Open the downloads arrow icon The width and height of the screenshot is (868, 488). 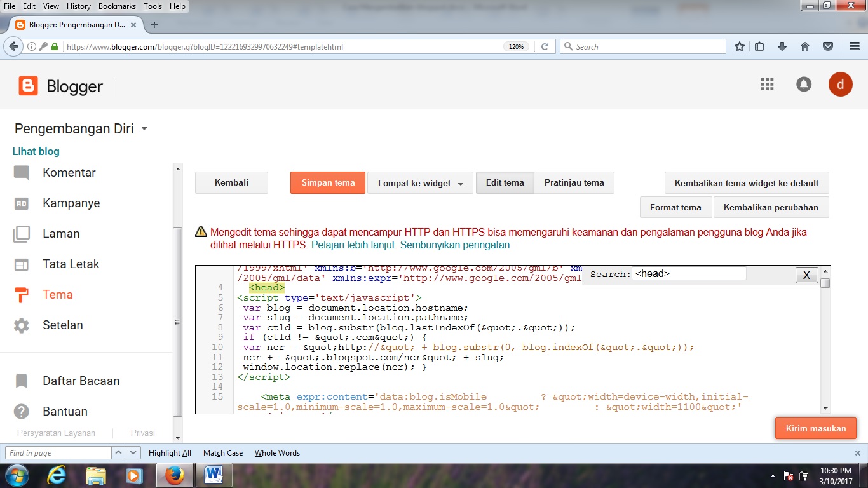click(x=782, y=46)
